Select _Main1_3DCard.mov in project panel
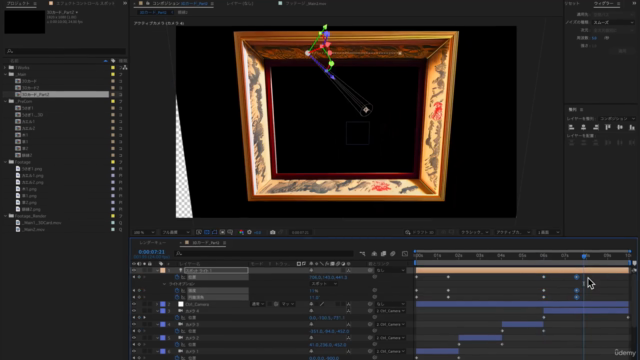The width and height of the screenshot is (640, 360). coord(41,223)
